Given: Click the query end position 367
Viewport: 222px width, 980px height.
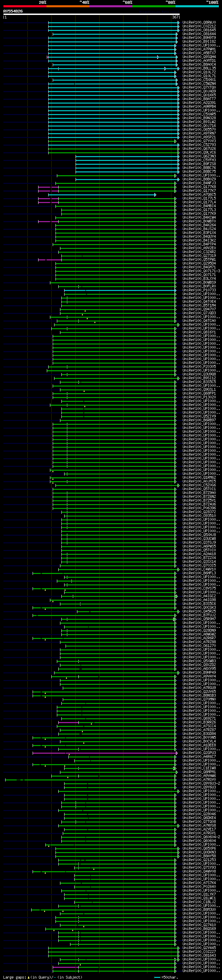Looking at the screenshot, I should pos(175,17).
